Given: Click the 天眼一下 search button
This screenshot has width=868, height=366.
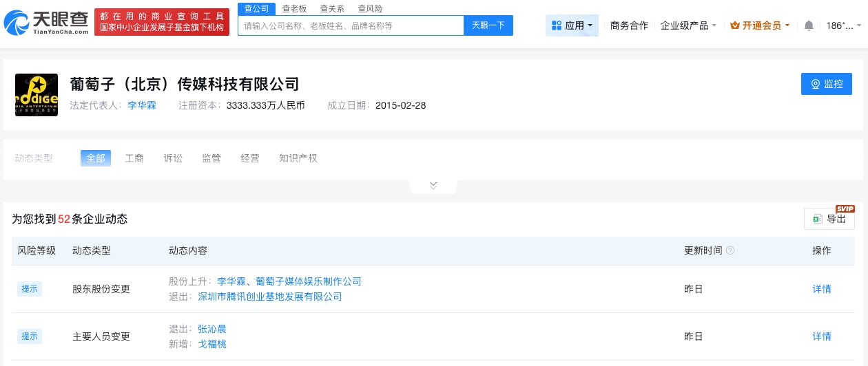Looking at the screenshot, I should click(488, 25).
